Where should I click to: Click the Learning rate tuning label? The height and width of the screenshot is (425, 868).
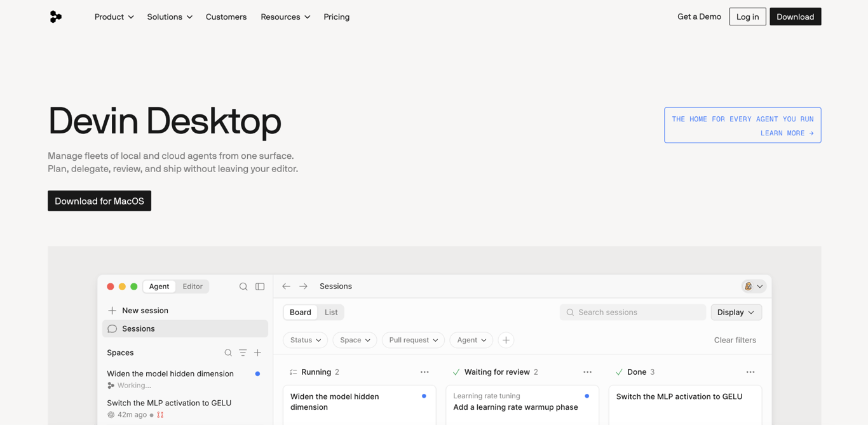487,396
